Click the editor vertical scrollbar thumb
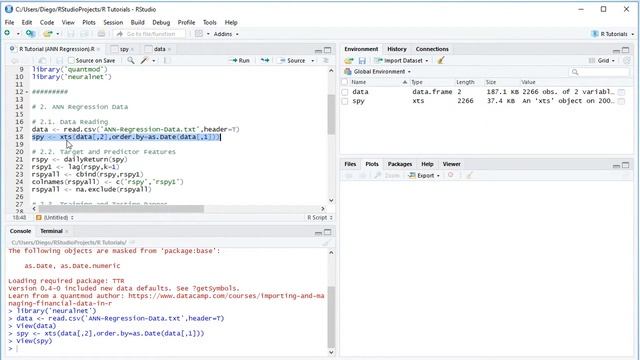Viewport: 640px width, 360px height. tap(331, 115)
